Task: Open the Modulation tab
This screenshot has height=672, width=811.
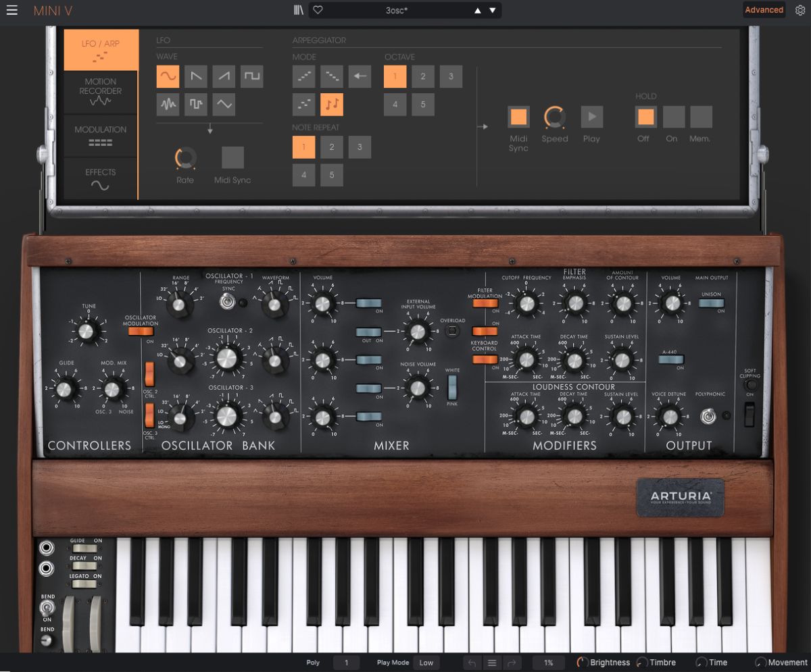Action: pos(101,135)
